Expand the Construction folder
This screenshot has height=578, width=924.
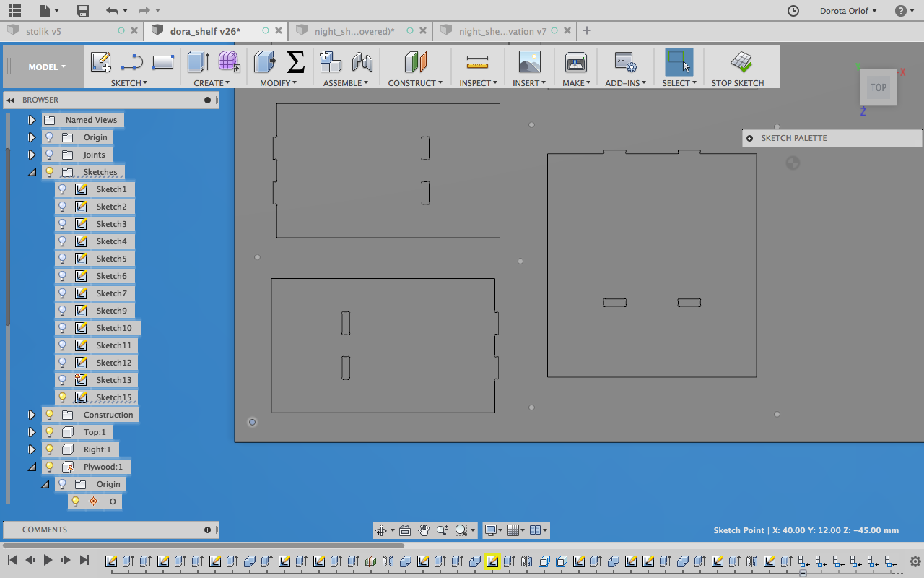(x=32, y=415)
